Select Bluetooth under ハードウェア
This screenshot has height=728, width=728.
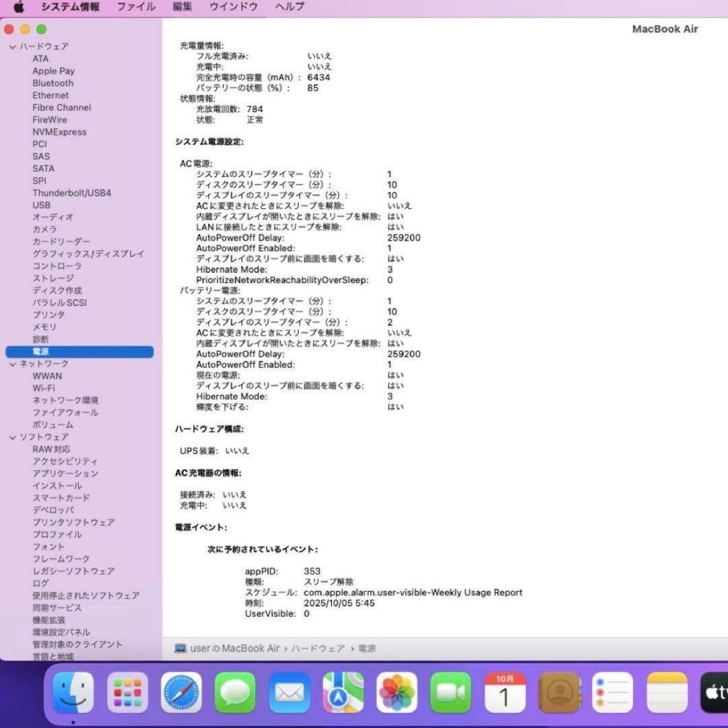click(x=53, y=83)
